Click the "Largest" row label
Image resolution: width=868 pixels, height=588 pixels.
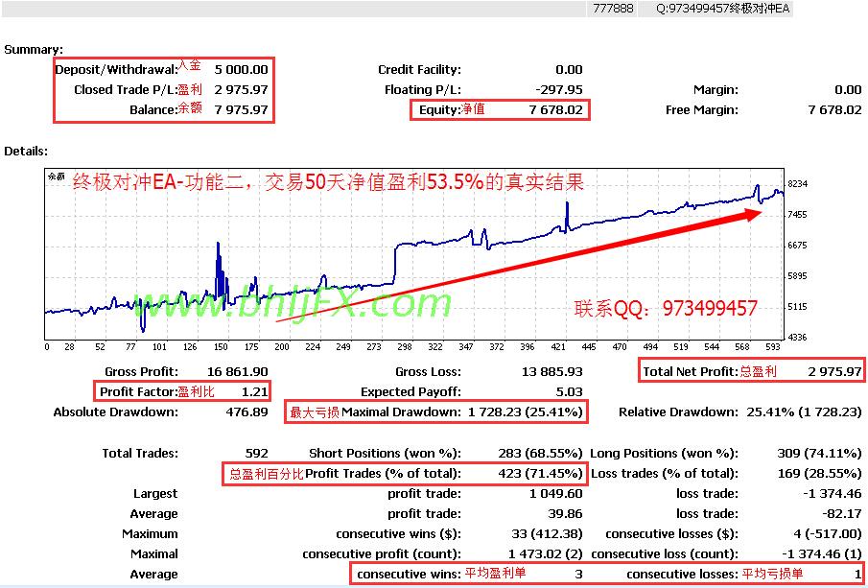pos(155,494)
